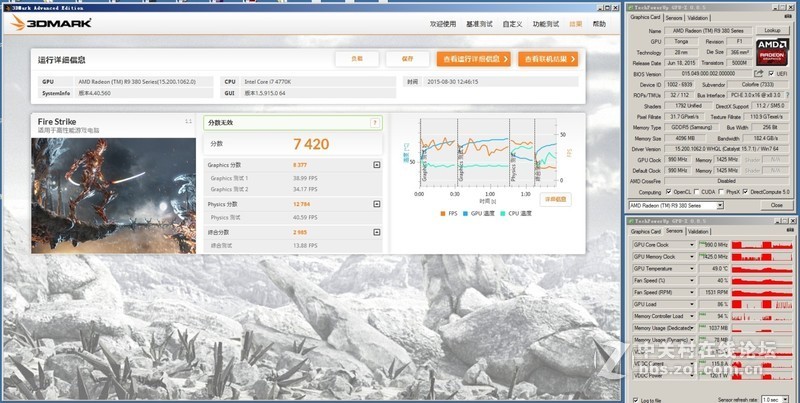Open the 自定义 menu in 3DMark
This screenshot has width=800, height=403.
[512, 24]
